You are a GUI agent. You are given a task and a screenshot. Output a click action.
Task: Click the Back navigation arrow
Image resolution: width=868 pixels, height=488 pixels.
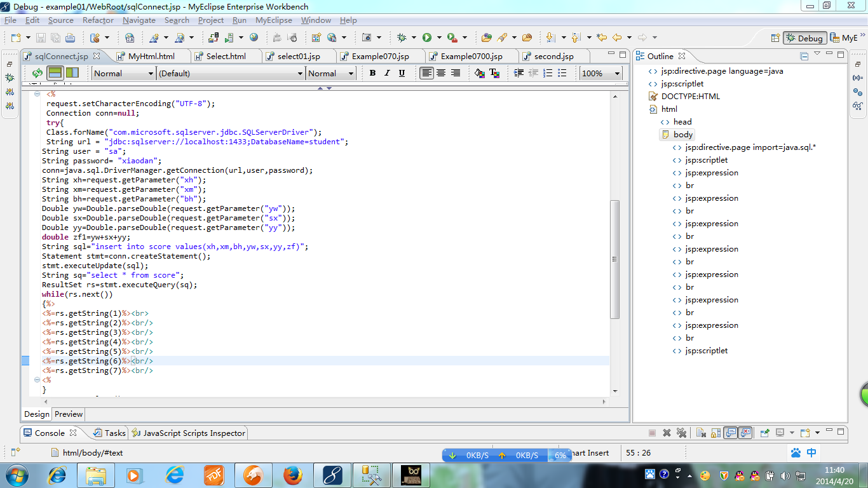[x=616, y=37]
